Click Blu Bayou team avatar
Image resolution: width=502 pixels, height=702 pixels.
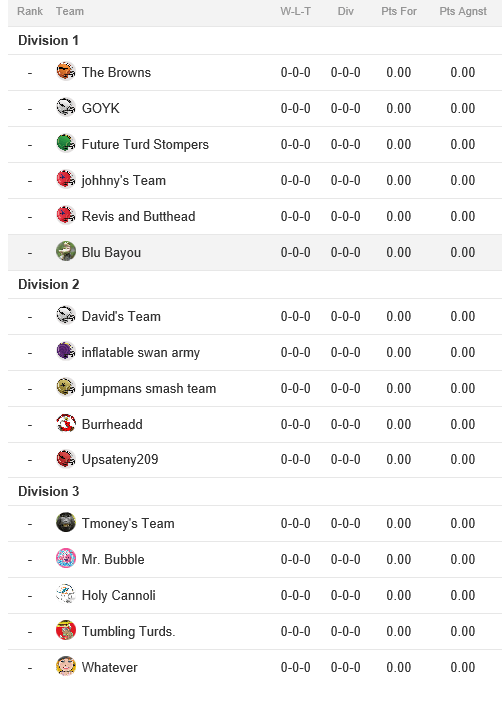66,252
